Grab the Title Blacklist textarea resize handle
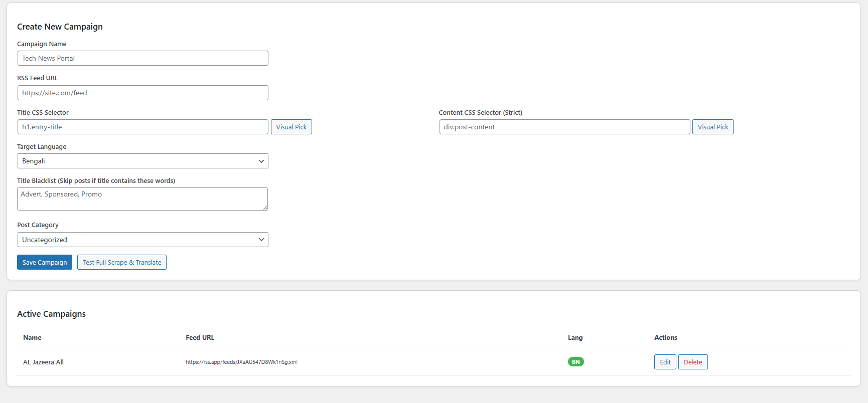 265,208
